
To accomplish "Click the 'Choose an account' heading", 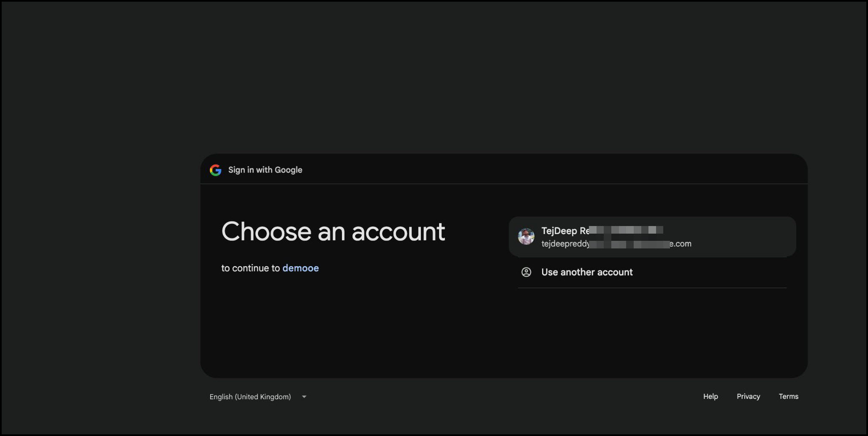I will point(333,232).
